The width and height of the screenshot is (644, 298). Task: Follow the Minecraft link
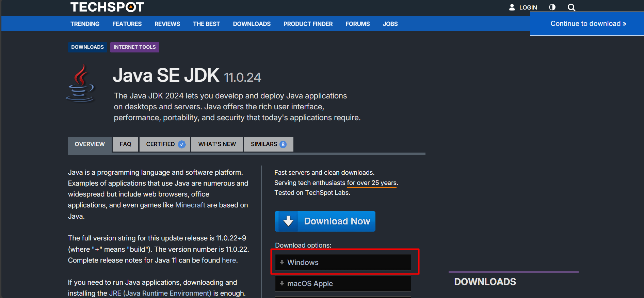click(190, 205)
